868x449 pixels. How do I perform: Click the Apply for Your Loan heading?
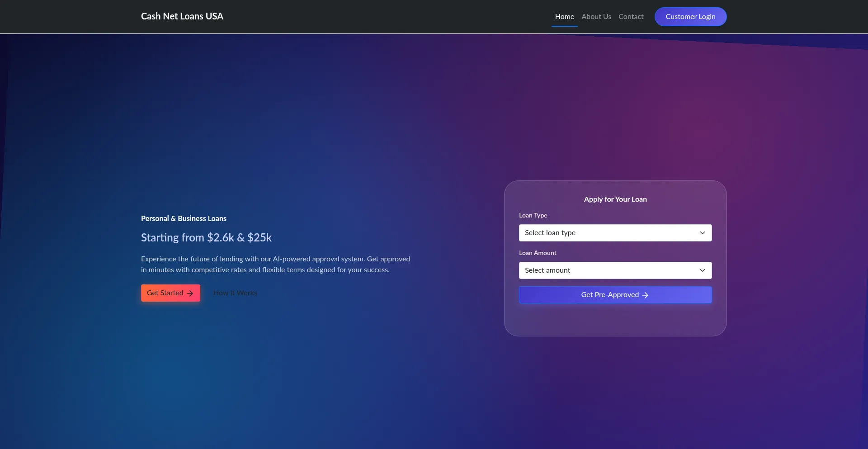pyautogui.click(x=615, y=199)
